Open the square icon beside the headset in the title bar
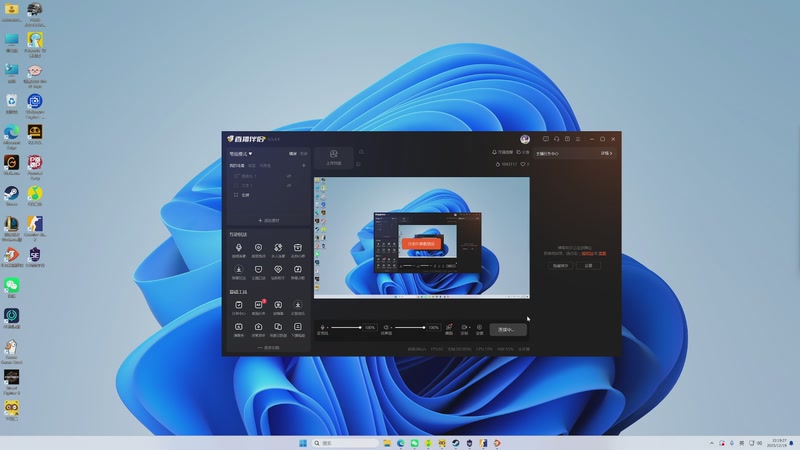 567,139
